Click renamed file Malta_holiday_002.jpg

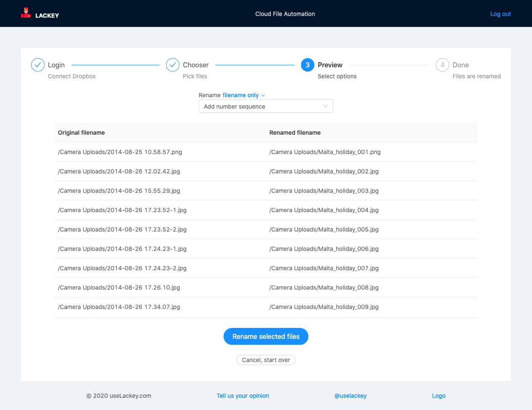point(324,171)
